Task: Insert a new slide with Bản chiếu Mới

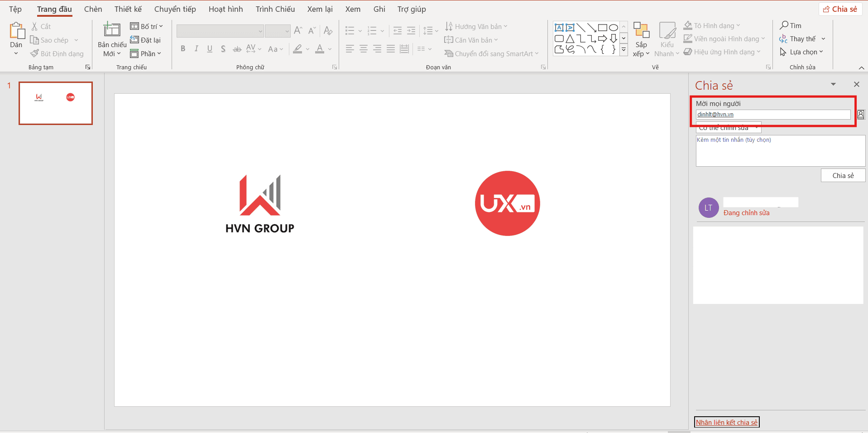Action: click(x=112, y=30)
